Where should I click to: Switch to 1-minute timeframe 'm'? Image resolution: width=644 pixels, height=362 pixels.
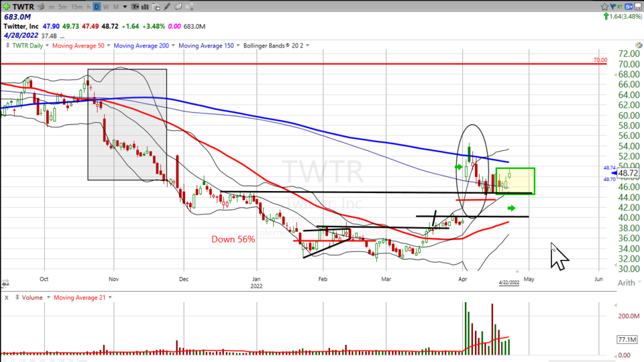click(52, 7)
